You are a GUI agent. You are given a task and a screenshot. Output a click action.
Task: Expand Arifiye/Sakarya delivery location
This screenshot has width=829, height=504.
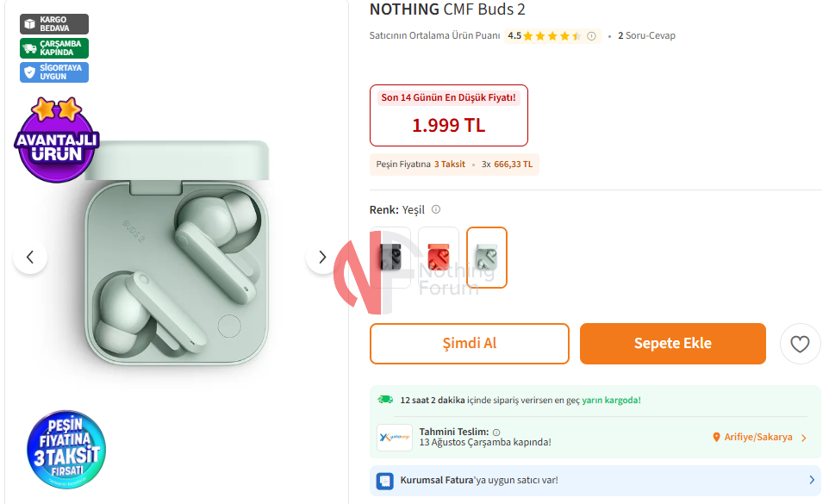760,438
